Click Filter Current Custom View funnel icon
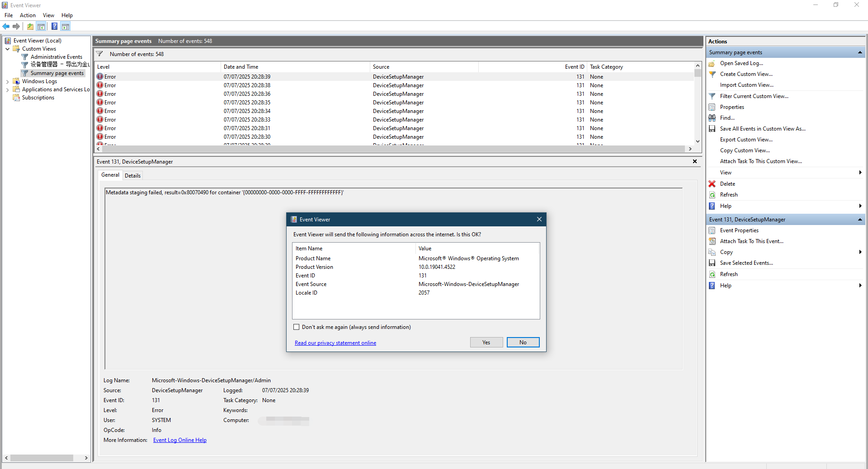This screenshot has width=868, height=469. 712,96
